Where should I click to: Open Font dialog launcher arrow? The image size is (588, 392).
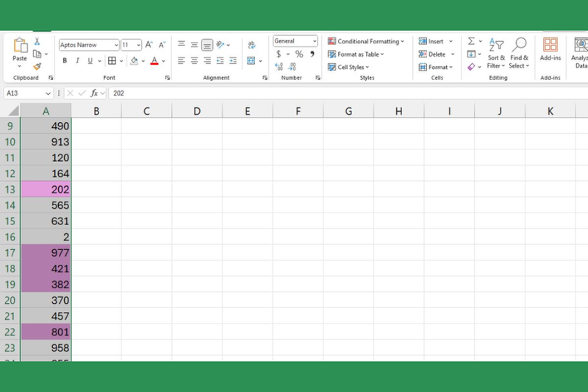[168, 78]
